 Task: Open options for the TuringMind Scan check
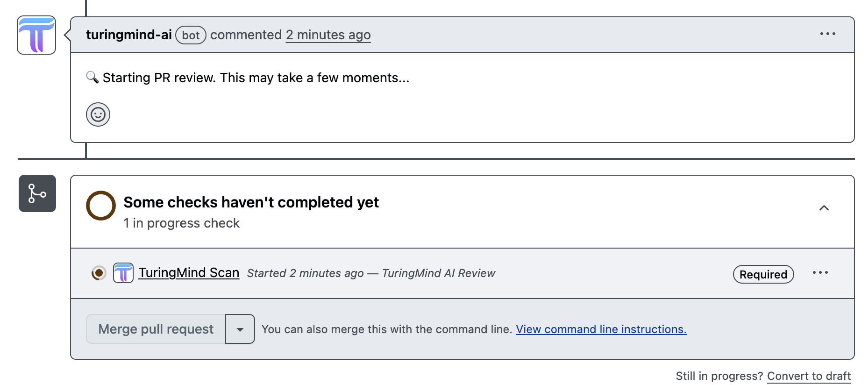click(x=821, y=273)
